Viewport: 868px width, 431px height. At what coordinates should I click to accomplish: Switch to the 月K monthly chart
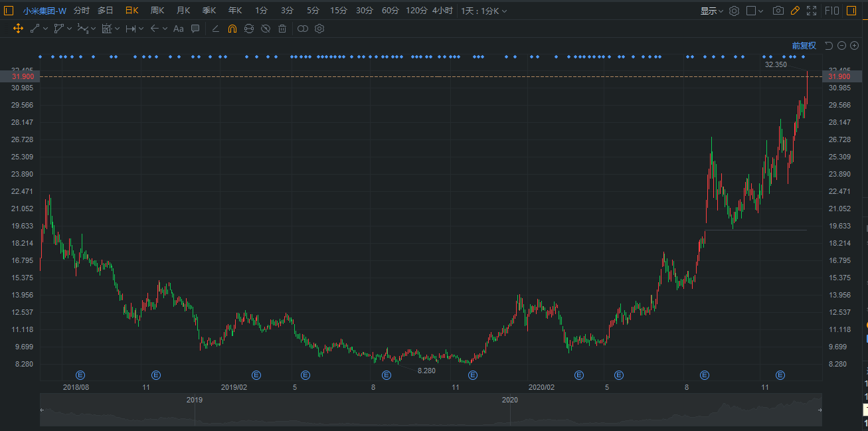pyautogui.click(x=183, y=11)
